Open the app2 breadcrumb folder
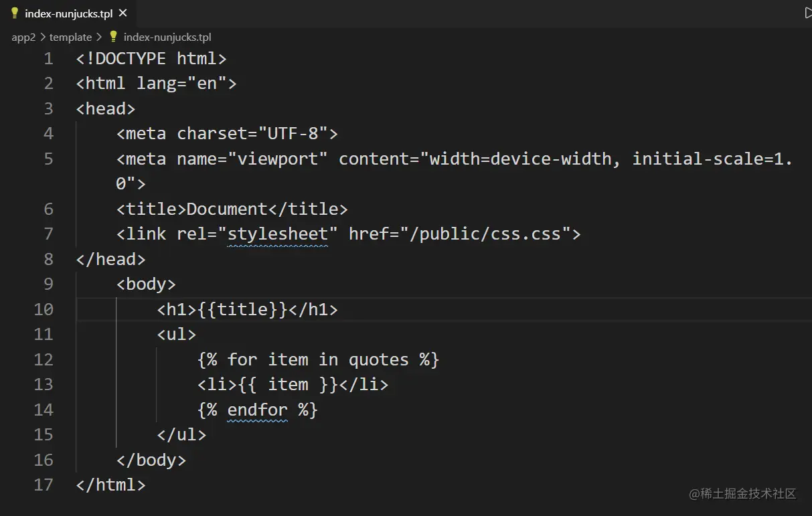The width and height of the screenshot is (812, 516). tap(23, 37)
